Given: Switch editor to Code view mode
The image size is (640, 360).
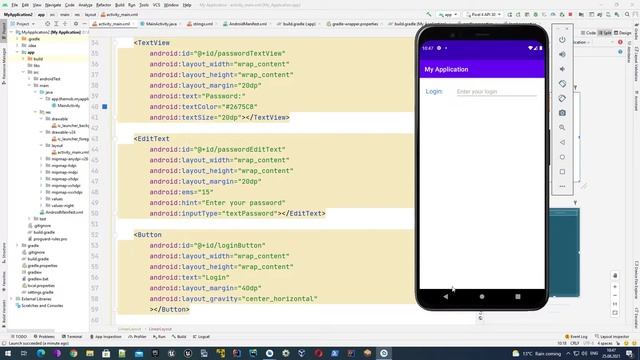Looking at the screenshot, I should (x=588, y=33).
